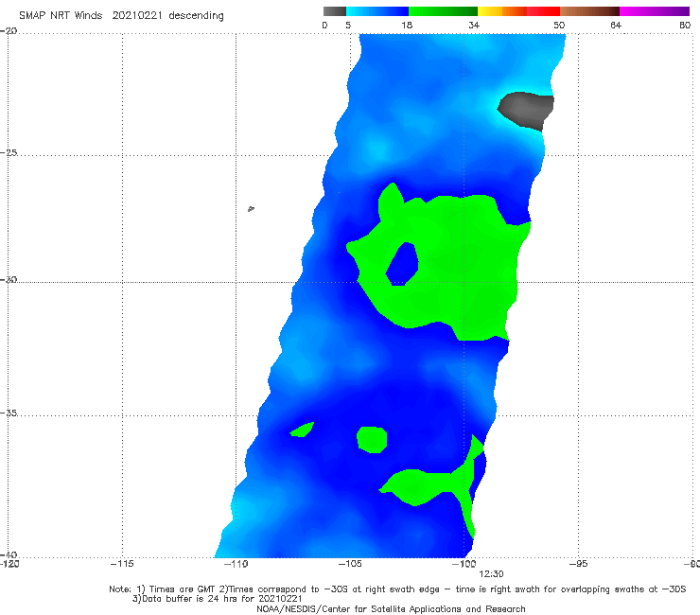This screenshot has width=700, height=615.
Task: Click the longitude axis label "-95"
Action: coord(579,564)
